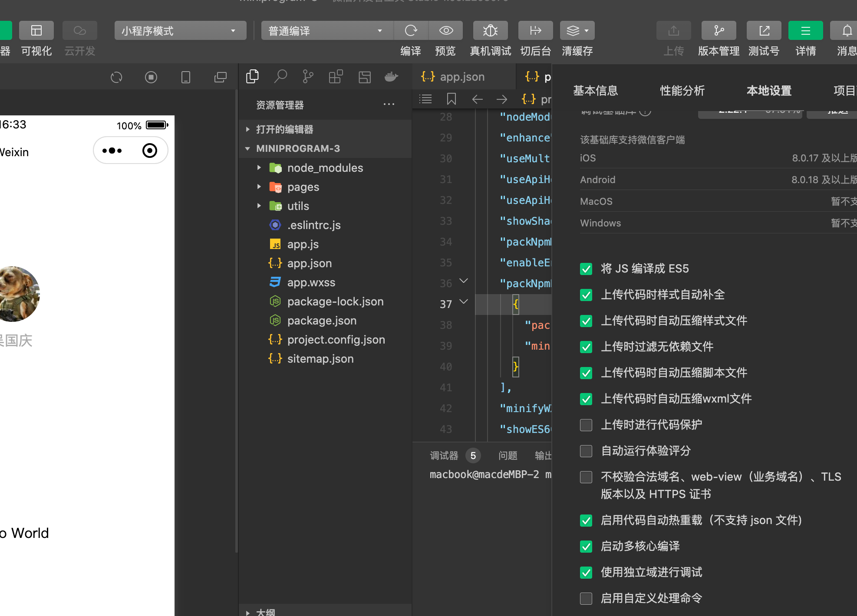Open the source control sidebar icon
The width and height of the screenshot is (857, 616).
coord(308,77)
